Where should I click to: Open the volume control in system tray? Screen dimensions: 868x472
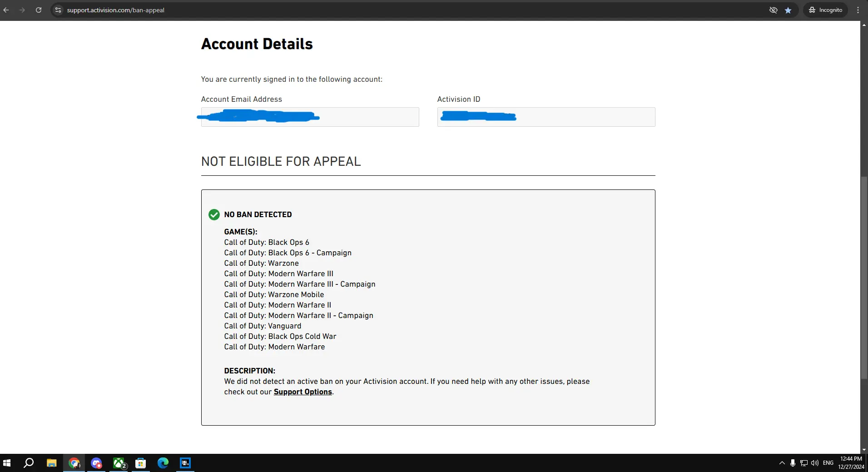click(815, 463)
